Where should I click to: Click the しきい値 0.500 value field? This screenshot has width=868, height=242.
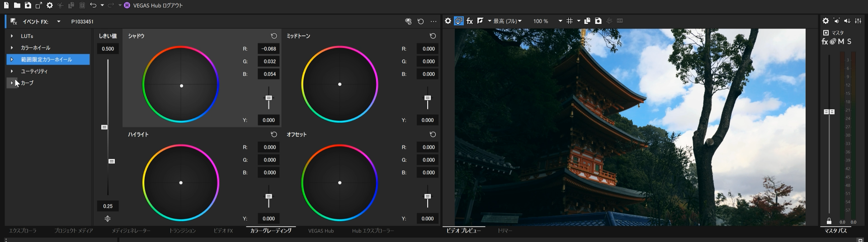click(x=108, y=49)
